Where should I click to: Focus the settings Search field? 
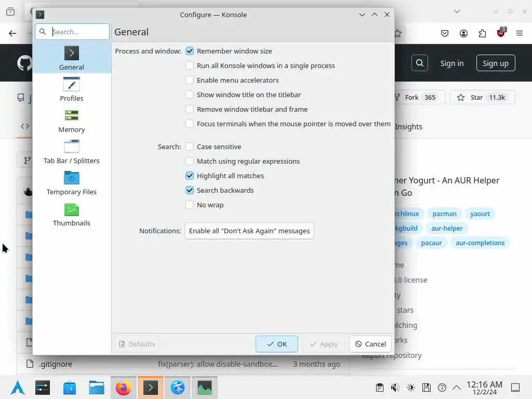72,32
